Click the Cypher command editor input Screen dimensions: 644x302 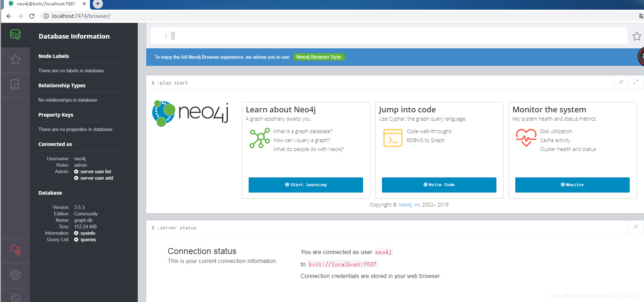[x=389, y=35]
